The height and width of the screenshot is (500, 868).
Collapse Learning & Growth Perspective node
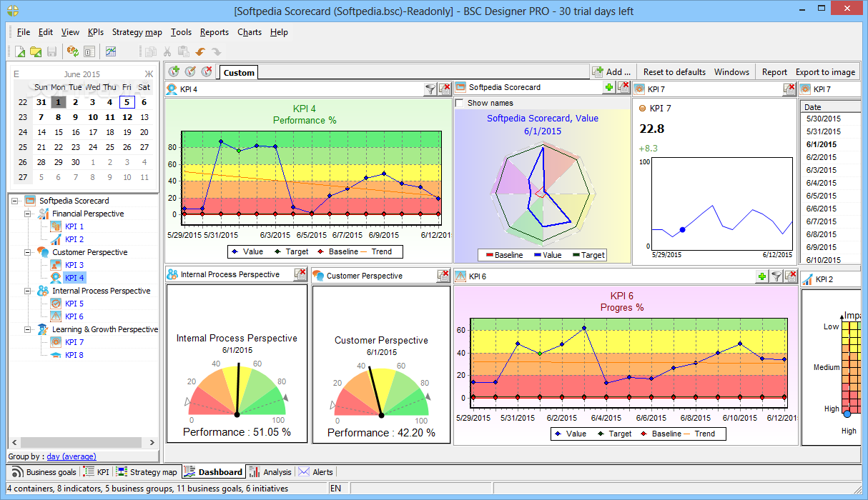click(x=28, y=329)
